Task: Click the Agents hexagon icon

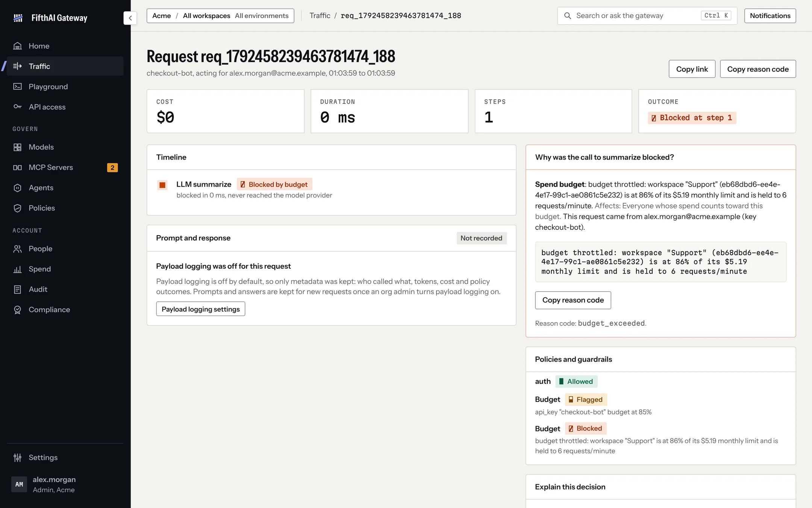Action: click(17, 188)
